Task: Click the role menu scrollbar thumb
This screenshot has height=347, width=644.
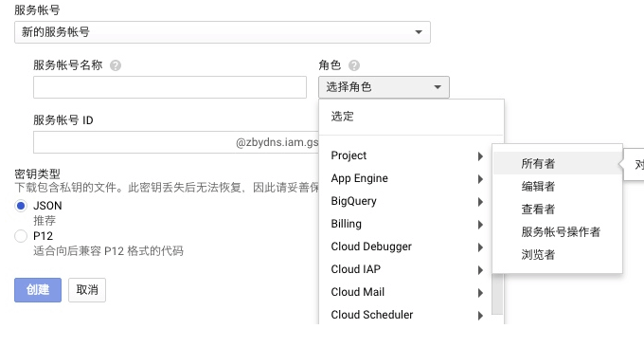Action: click(497, 294)
